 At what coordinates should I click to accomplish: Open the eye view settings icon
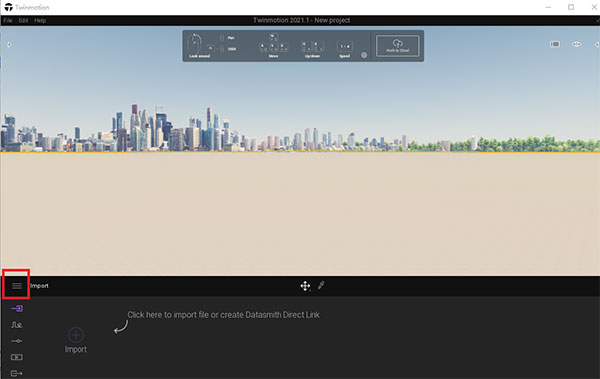tap(576, 44)
